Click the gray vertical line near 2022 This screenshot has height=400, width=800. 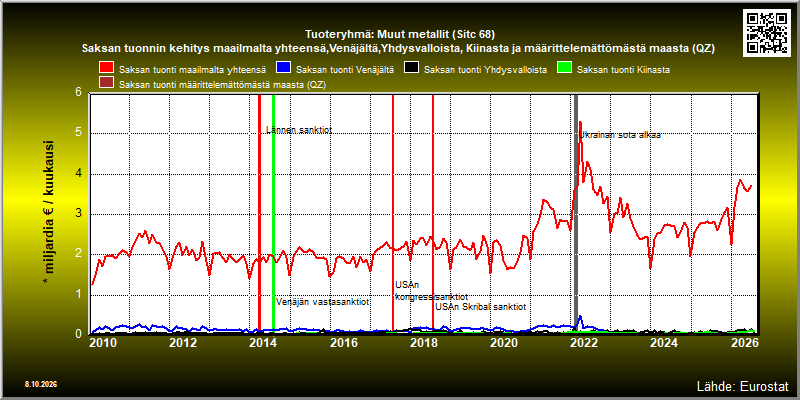576,213
